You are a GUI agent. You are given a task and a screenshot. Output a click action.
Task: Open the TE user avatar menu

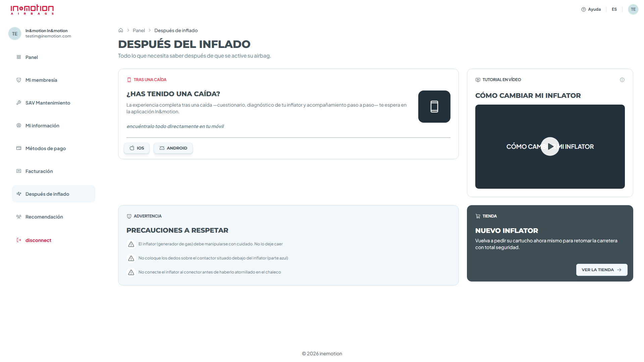pos(633,9)
